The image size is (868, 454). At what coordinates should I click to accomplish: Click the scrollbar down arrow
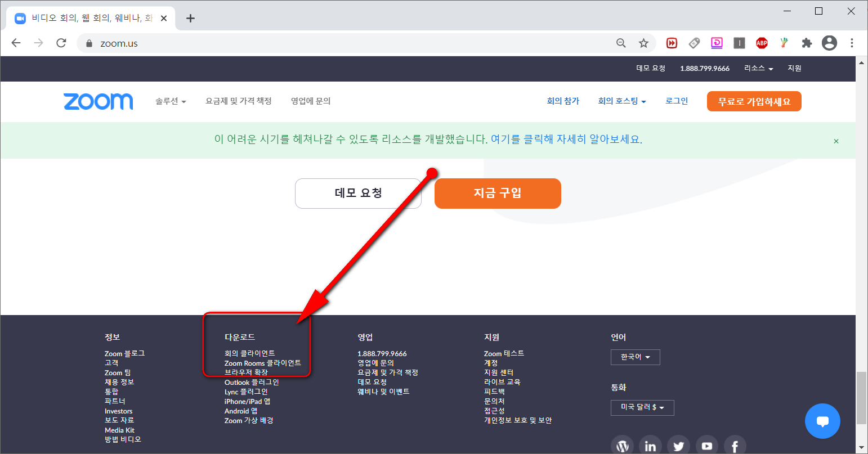861,448
